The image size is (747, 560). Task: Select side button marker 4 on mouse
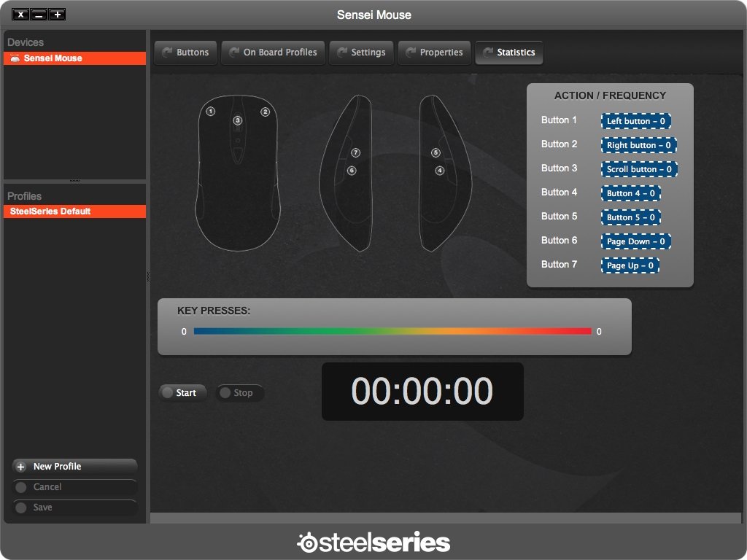click(440, 171)
